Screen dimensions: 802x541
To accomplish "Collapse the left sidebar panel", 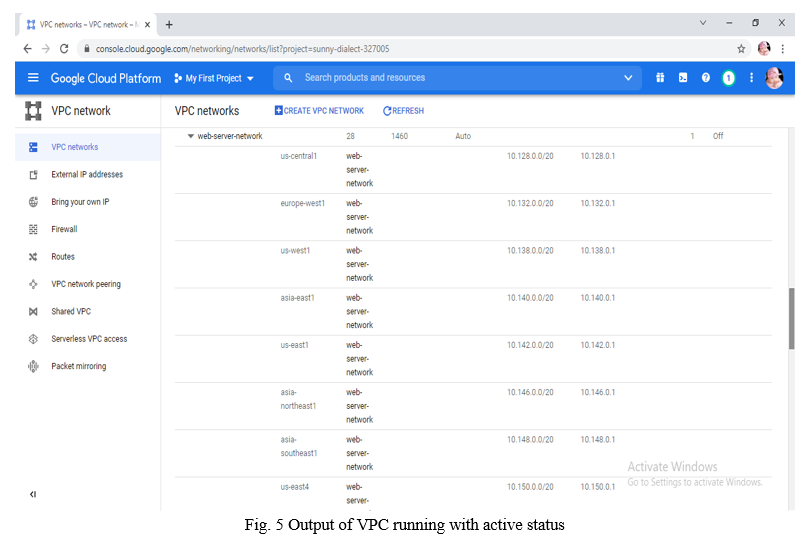I will [x=33, y=494].
